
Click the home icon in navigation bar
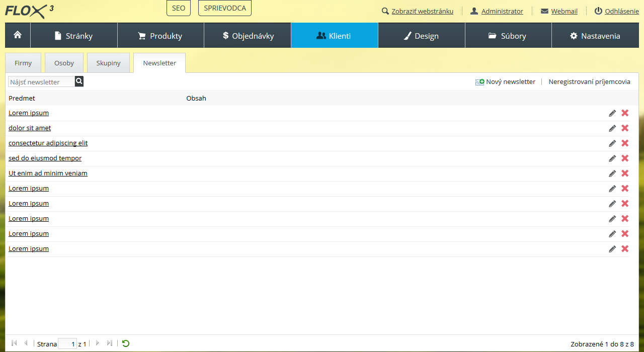coord(18,35)
